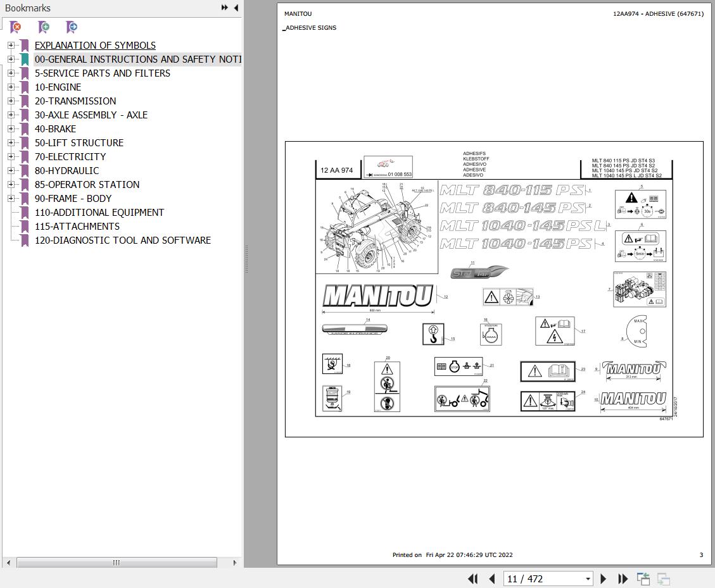
Task: Click the panel splitter grip handle
Action: (x=246, y=259)
